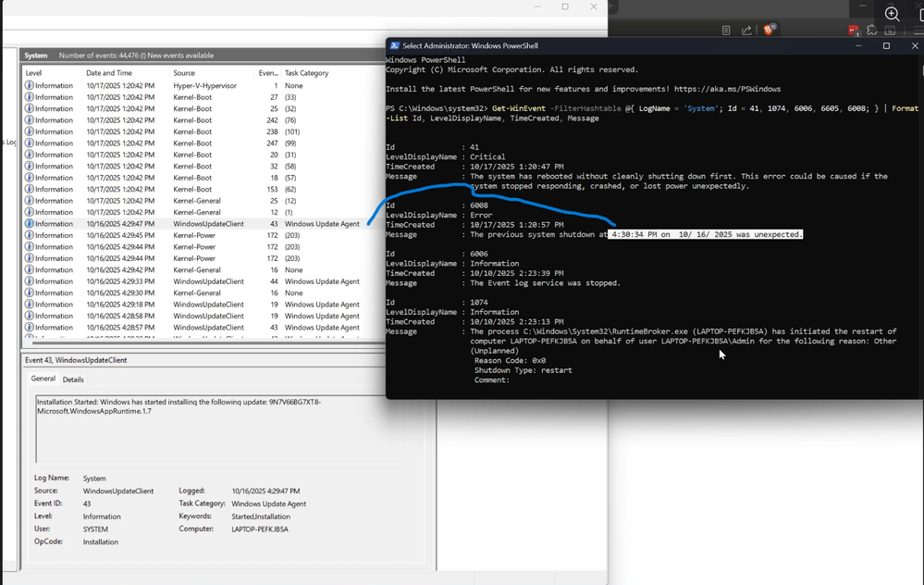Click the User value SYSTEM
Image resolution: width=924 pixels, height=585 pixels.
(95, 529)
